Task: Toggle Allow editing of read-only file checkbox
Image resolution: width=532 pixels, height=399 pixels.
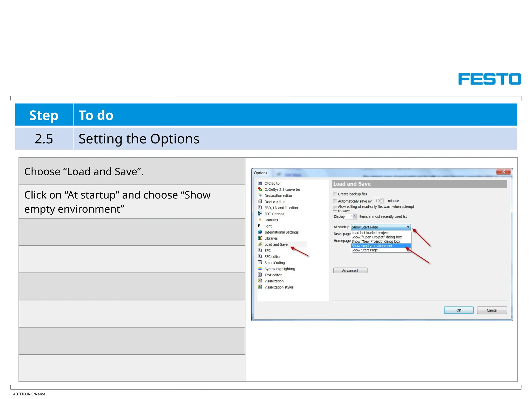Action: [x=335, y=209]
